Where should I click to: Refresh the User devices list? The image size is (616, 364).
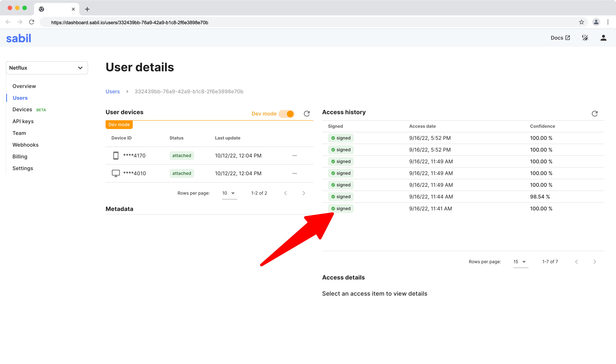click(x=307, y=114)
